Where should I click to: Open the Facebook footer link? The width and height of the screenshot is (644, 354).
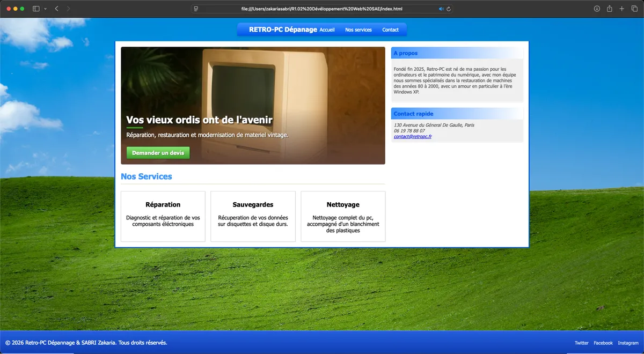(603, 343)
